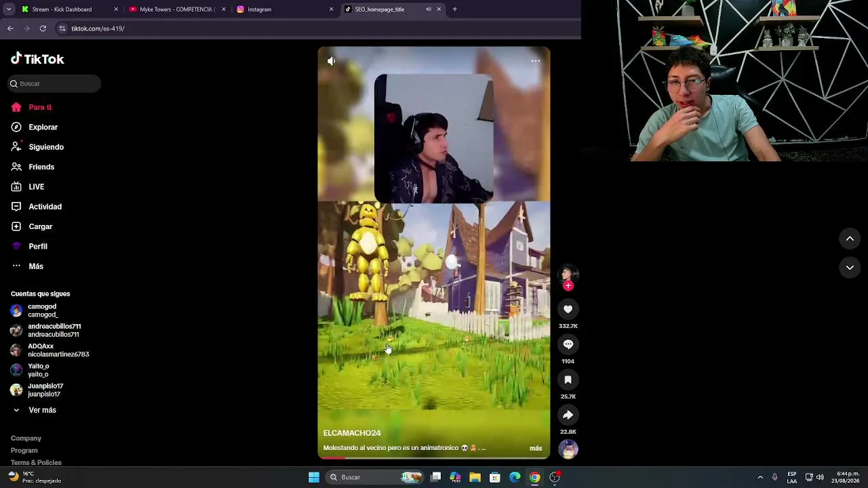Go to previous video with up chevron
This screenshot has height=488, width=868.
(x=850, y=239)
